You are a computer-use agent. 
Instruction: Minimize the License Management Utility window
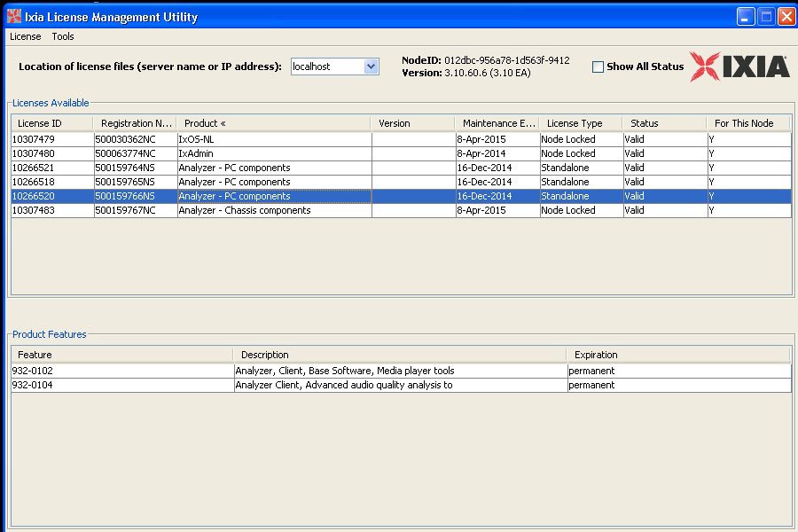click(x=746, y=17)
